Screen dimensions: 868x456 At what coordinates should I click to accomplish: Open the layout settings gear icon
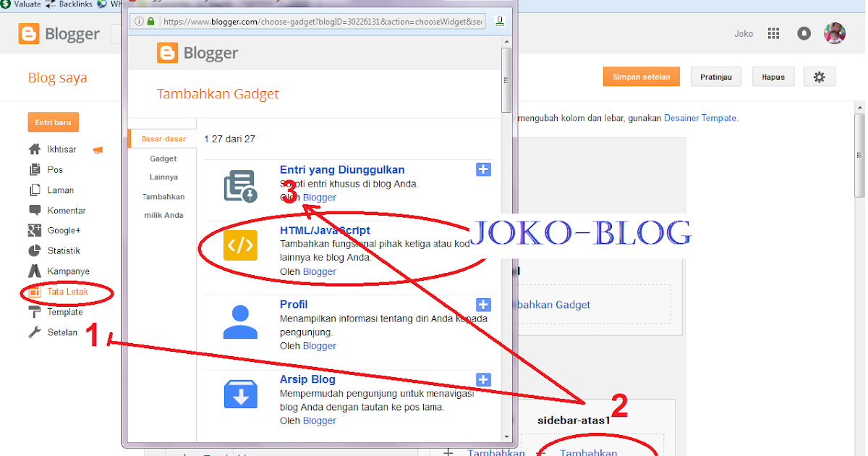819,76
